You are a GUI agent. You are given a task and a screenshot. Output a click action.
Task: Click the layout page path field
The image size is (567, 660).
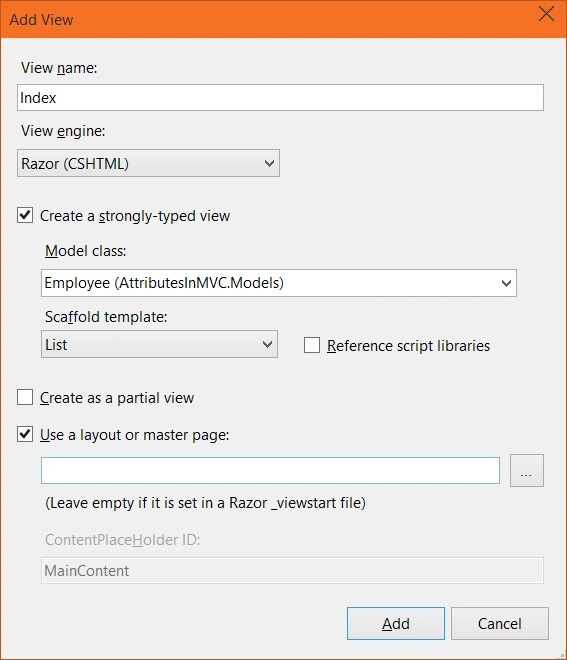click(x=270, y=470)
